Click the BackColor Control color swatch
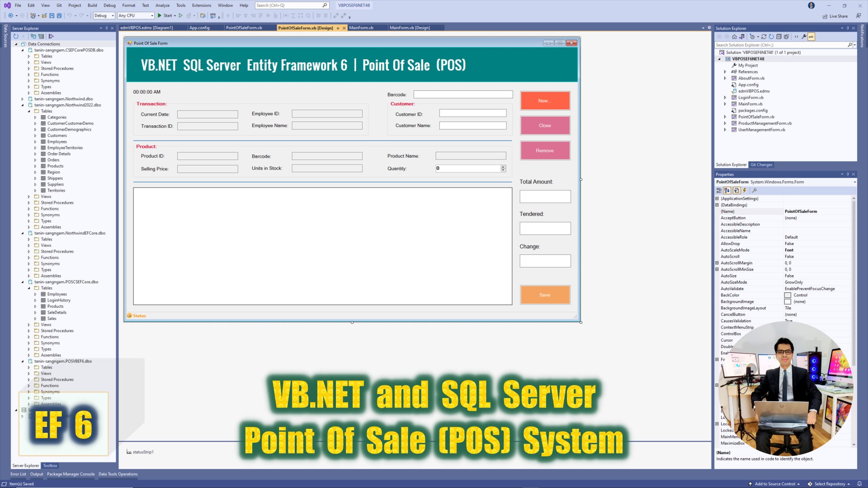 pos(788,296)
